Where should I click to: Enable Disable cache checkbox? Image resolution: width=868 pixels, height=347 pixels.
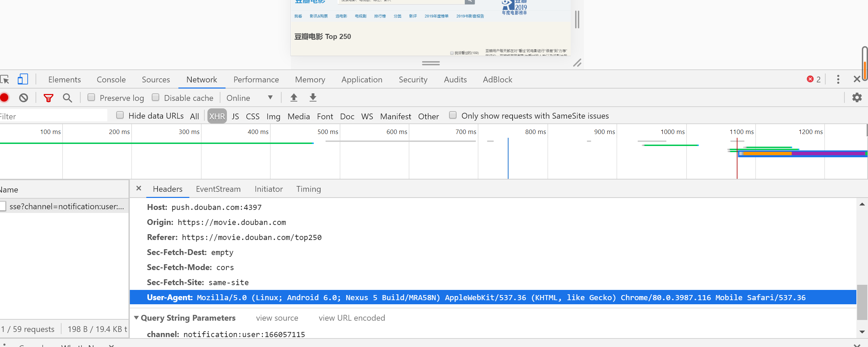pyautogui.click(x=155, y=97)
